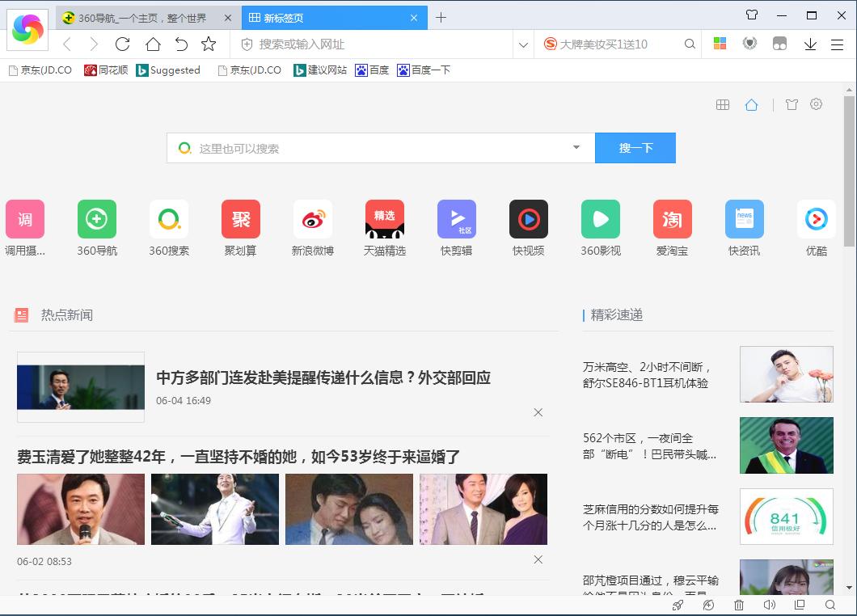Viewport: 857px width, 616px height.
Task: Open the 爱淘宝 quick launch icon
Action: point(672,218)
